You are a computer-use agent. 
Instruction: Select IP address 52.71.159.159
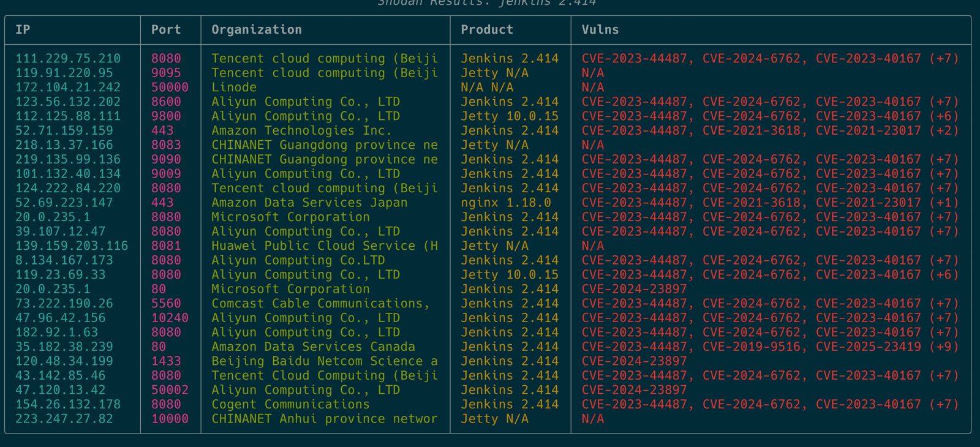(64, 130)
